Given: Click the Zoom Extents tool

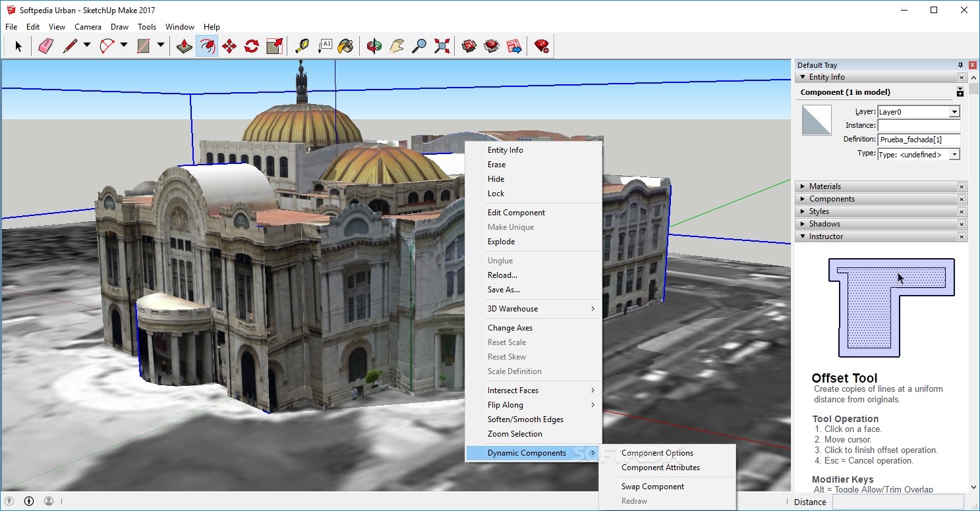Looking at the screenshot, I should coord(442,46).
